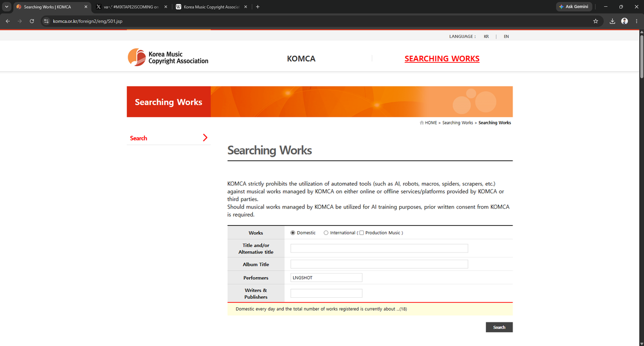Click the browser back arrow
The height and width of the screenshot is (346, 644).
point(7,21)
